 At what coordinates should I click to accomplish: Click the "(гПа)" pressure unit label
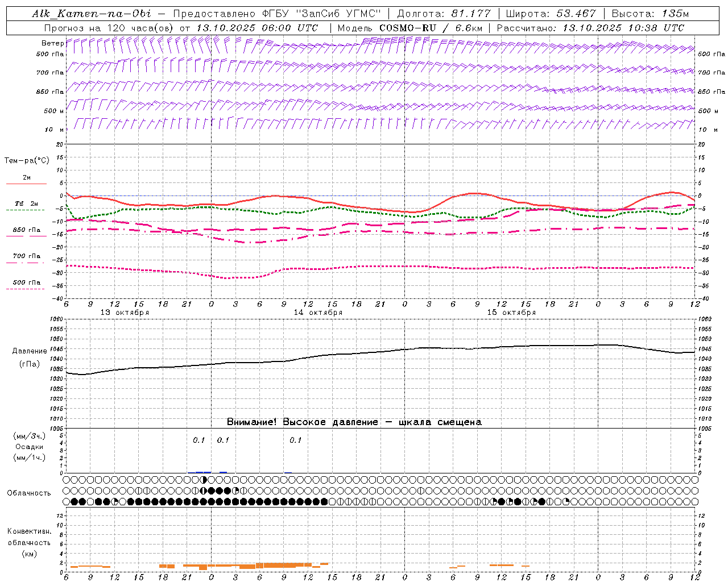click(30, 364)
